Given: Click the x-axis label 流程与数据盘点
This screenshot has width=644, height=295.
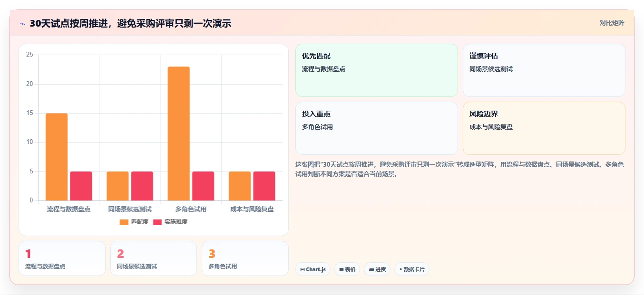Looking at the screenshot, I should pos(69,209).
